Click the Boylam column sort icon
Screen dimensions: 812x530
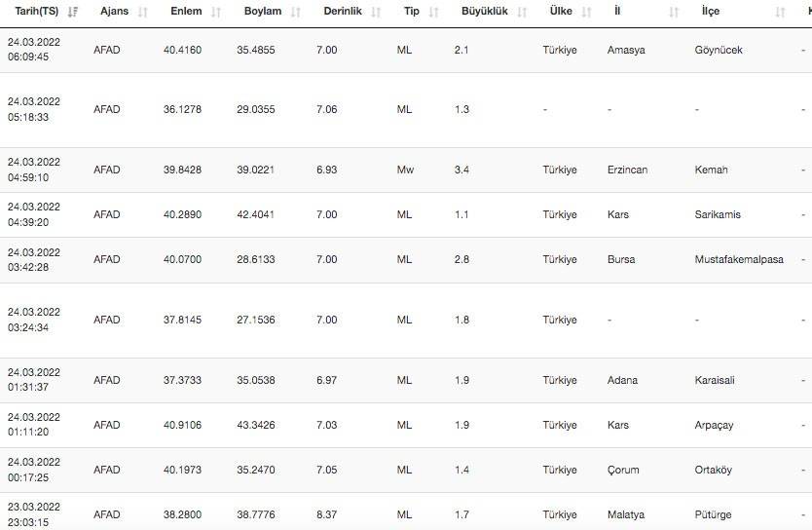pyautogui.click(x=293, y=13)
